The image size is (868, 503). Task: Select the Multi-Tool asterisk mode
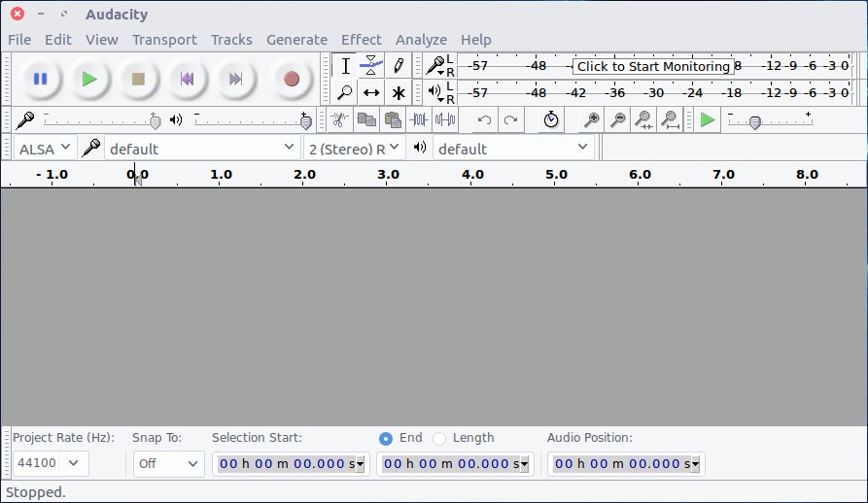(398, 92)
